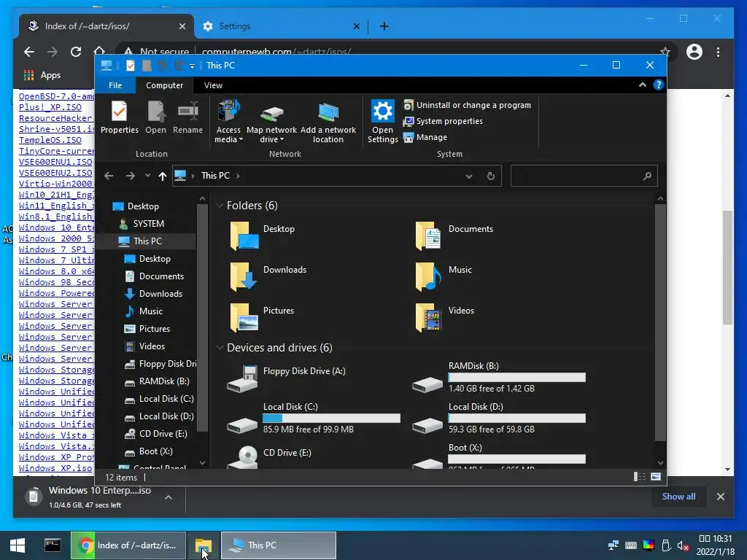Select CD Drive (E:) in main pane
The image size is (747, 560).
coord(269,456)
